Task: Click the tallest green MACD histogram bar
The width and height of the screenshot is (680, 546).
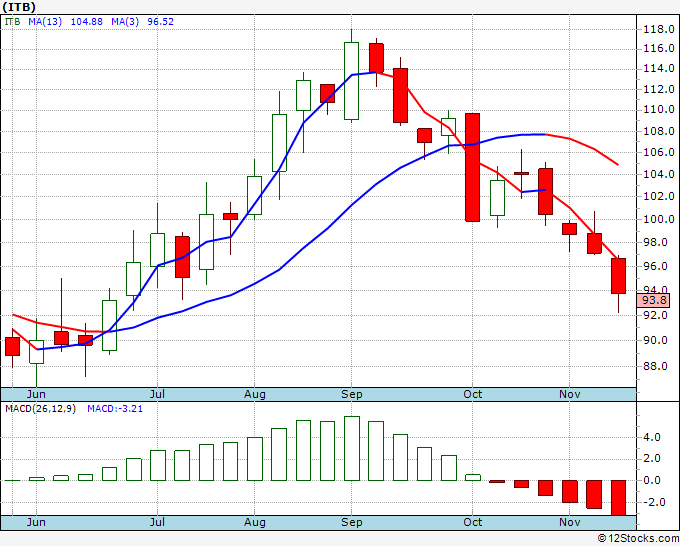Action: click(x=352, y=448)
